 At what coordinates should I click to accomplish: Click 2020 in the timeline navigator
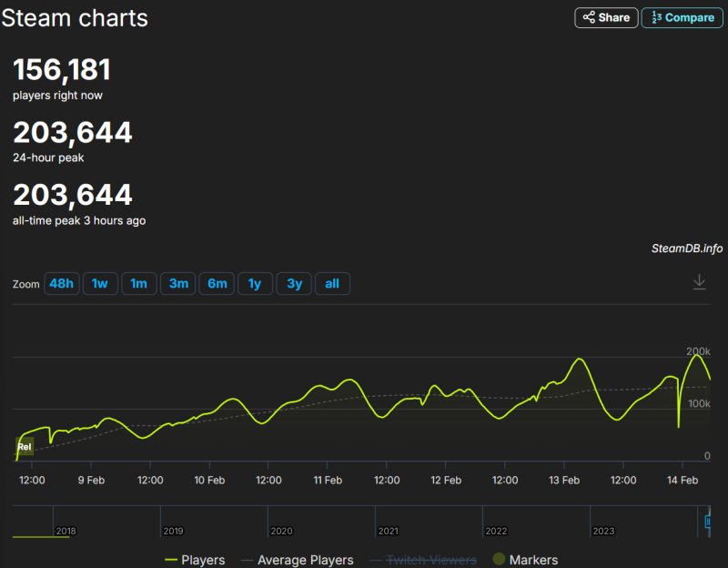280,531
